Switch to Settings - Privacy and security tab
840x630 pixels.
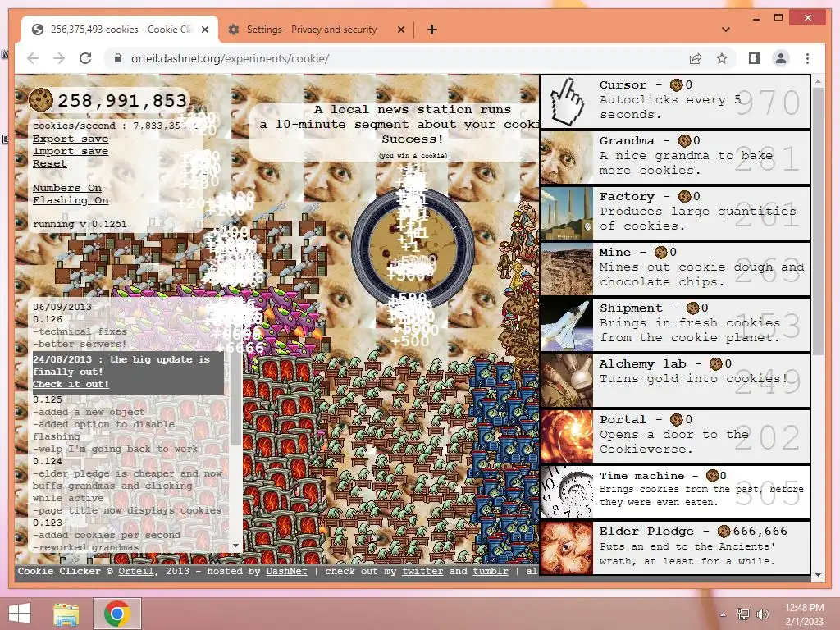[311, 30]
